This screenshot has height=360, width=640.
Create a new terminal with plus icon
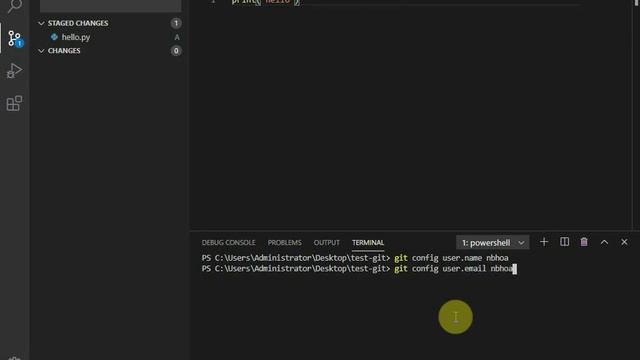pyautogui.click(x=544, y=242)
